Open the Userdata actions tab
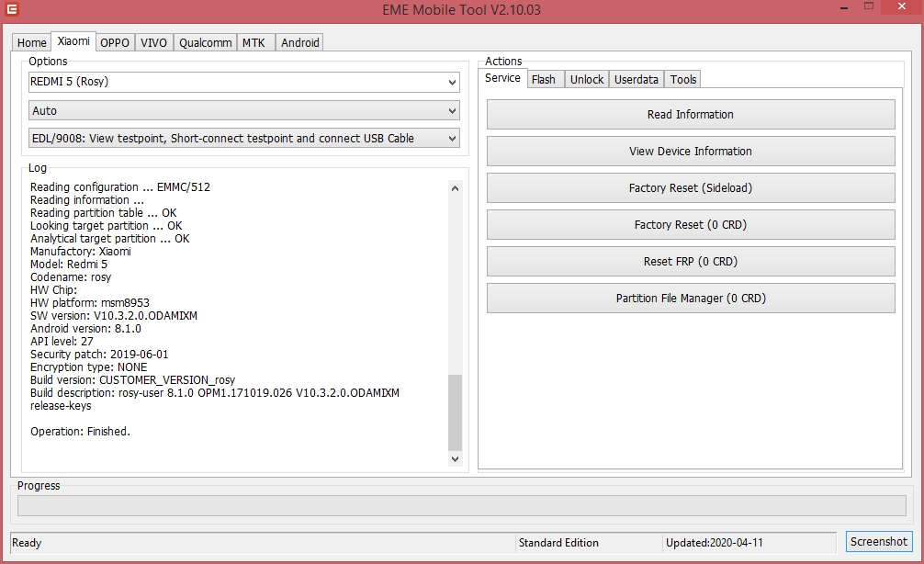 coord(637,80)
